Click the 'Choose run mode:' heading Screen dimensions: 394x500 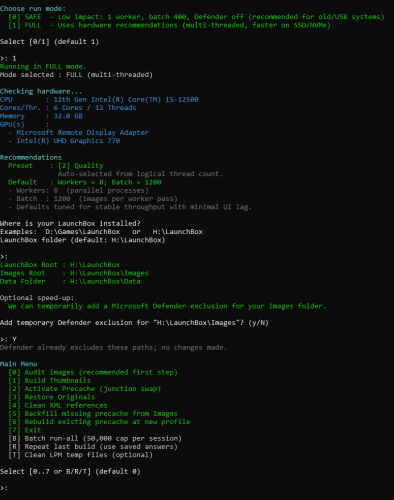tap(33, 9)
